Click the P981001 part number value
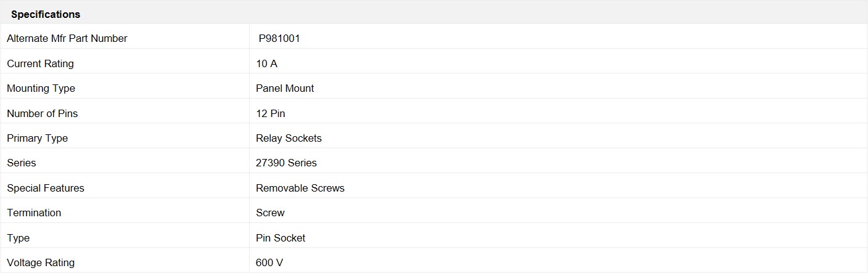868x276 pixels. 279,38
